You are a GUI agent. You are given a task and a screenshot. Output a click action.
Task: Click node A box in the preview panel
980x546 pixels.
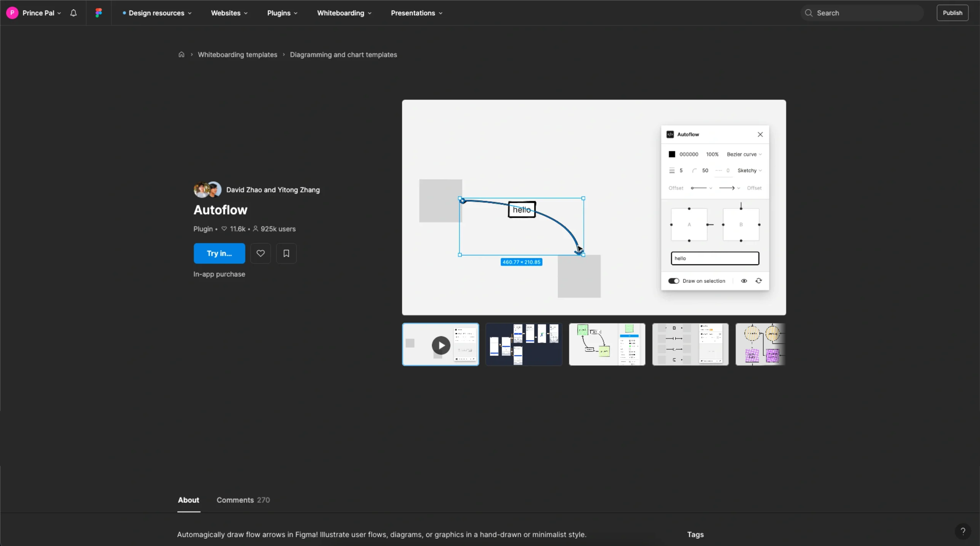(x=689, y=225)
